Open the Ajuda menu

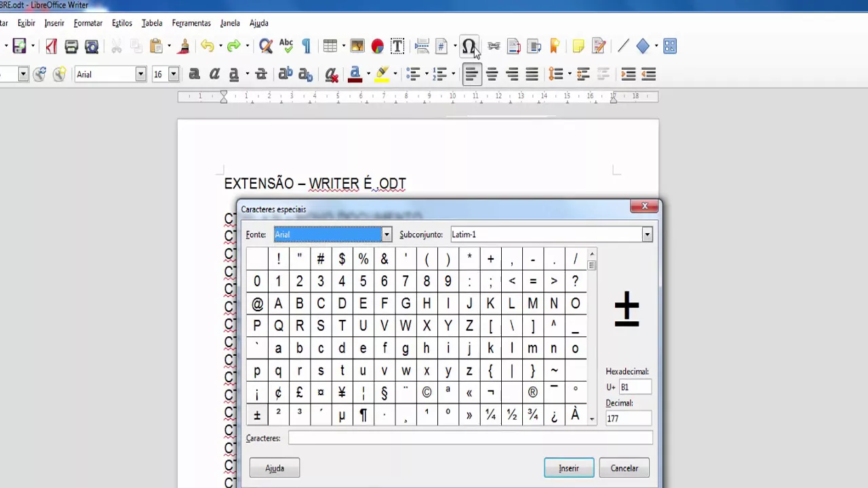(x=259, y=23)
